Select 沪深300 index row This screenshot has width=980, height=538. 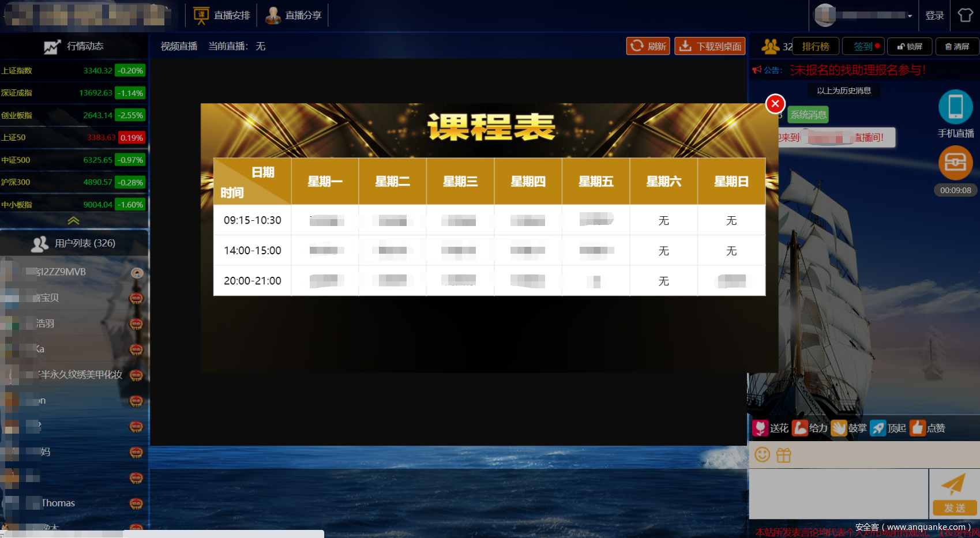73,182
